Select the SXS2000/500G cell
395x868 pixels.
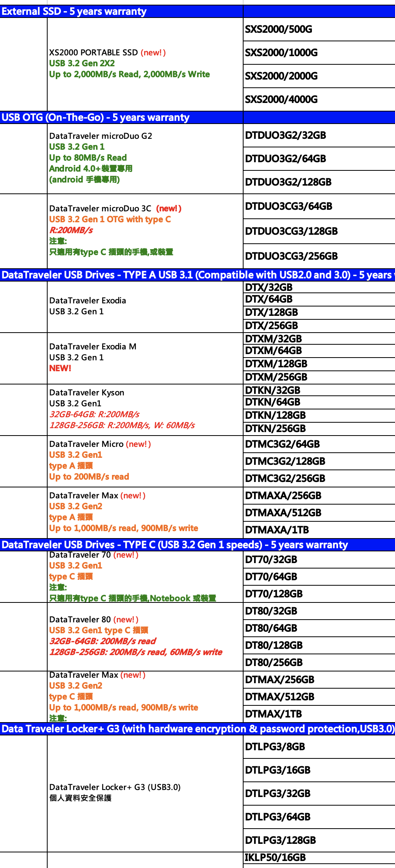[319, 29]
